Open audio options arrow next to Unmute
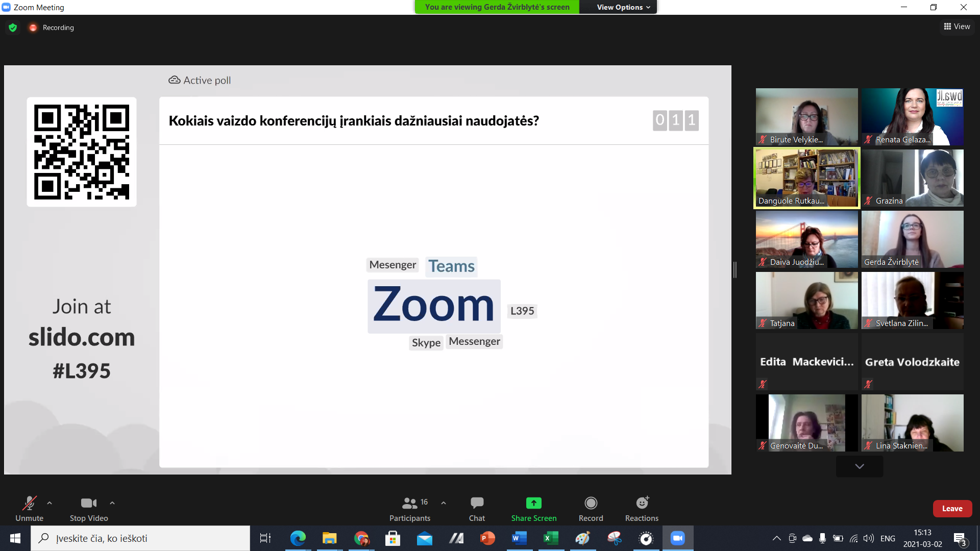Viewport: 980px width, 551px height. [x=50, y=503]
